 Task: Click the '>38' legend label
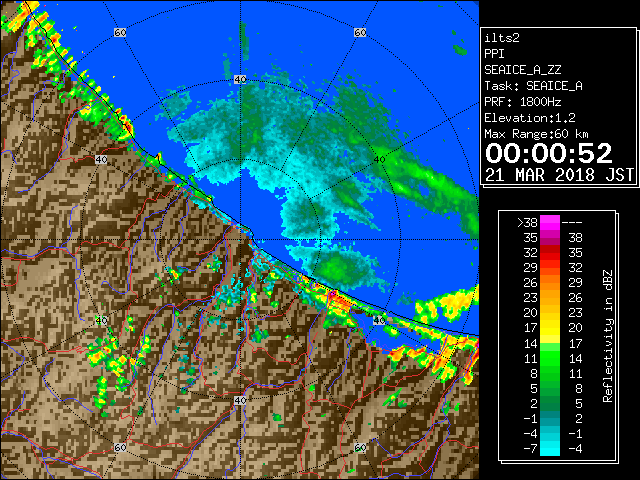coord(527,222)
